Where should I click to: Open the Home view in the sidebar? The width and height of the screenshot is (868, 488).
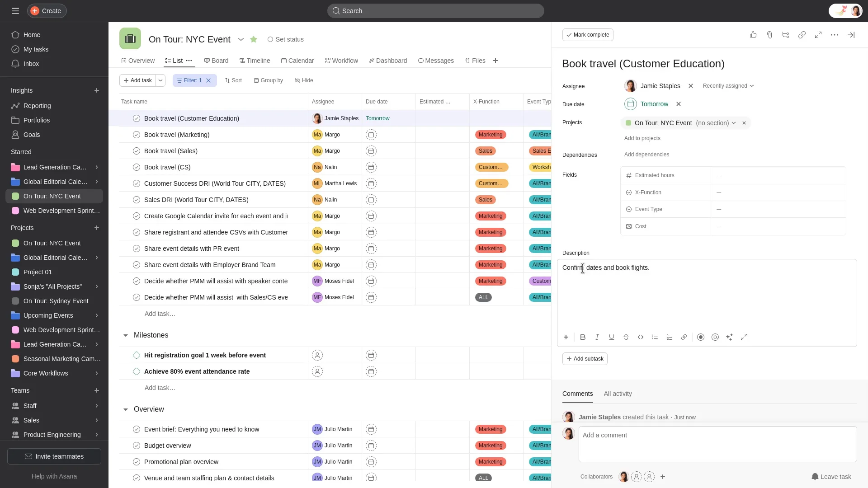31,35
